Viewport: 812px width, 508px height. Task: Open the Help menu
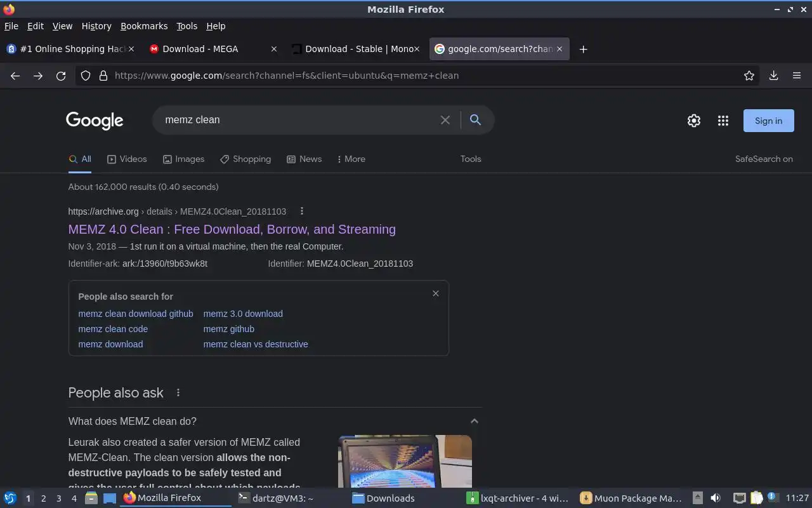[x=216, y=26]
